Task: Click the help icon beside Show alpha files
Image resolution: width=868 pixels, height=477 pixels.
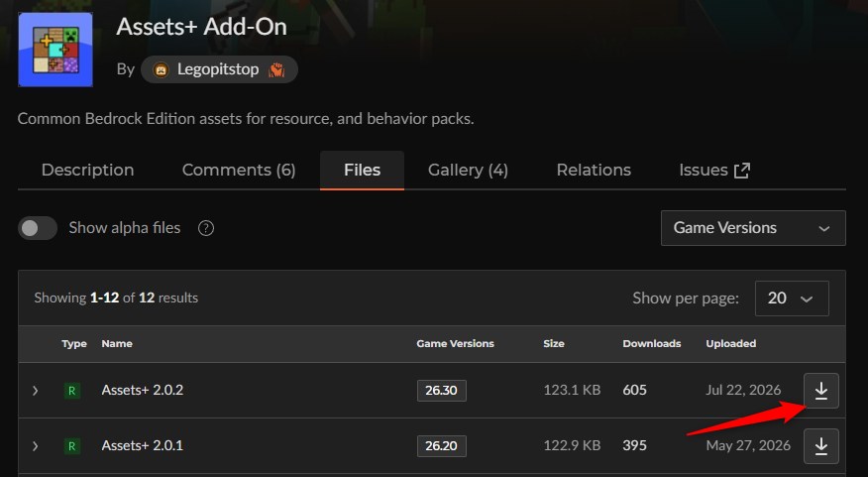Action: (206, 228)
